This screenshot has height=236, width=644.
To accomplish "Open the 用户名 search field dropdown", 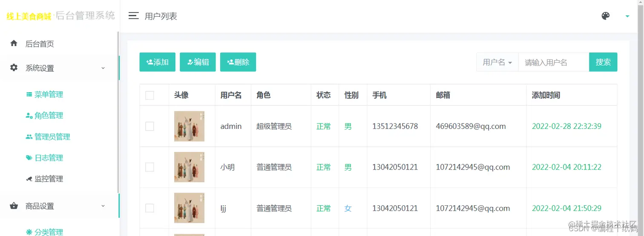I will 497,62.
